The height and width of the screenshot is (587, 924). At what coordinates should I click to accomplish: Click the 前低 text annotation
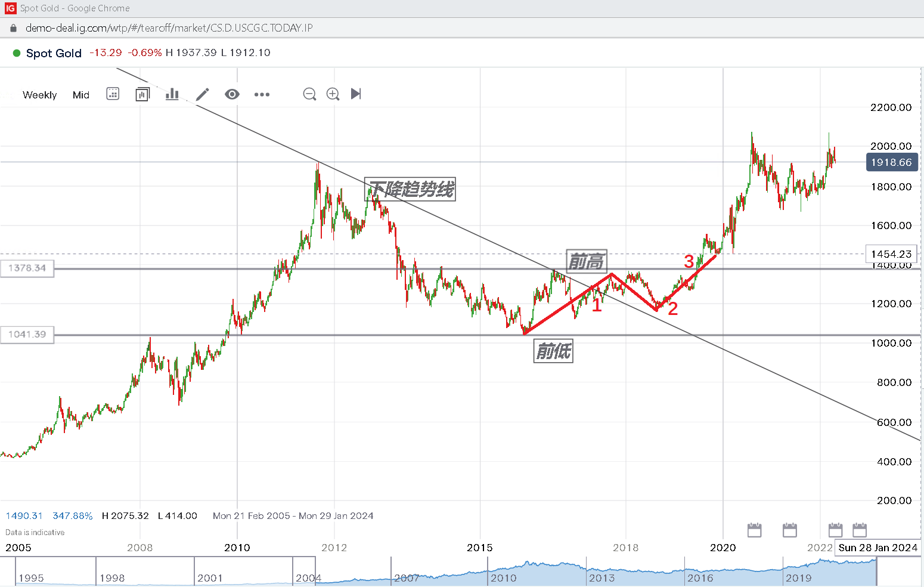coord(553,351)
